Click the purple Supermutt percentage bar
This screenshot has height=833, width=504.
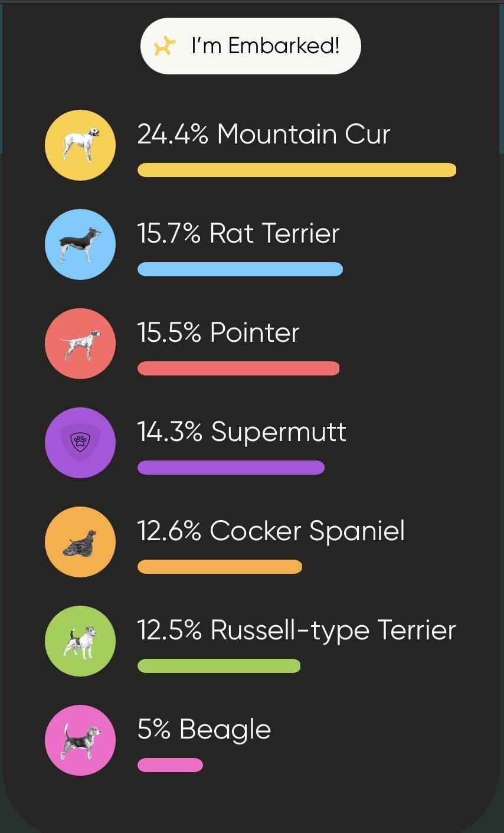pos(231,468)
